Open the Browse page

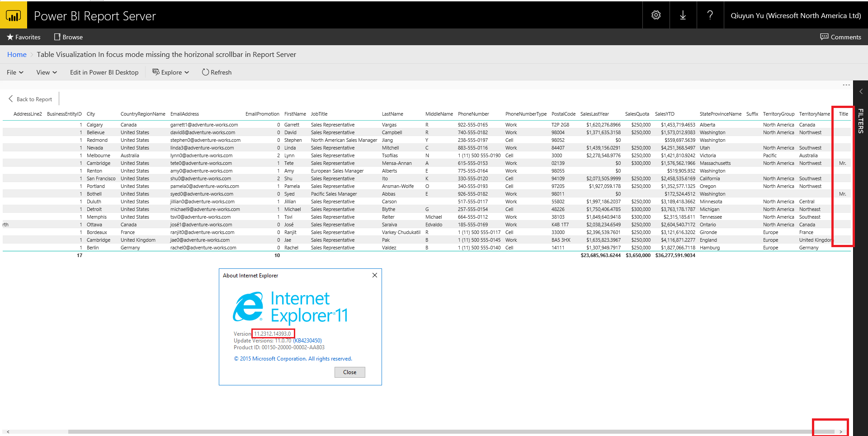pyautogui.click(x=68, y=37)
